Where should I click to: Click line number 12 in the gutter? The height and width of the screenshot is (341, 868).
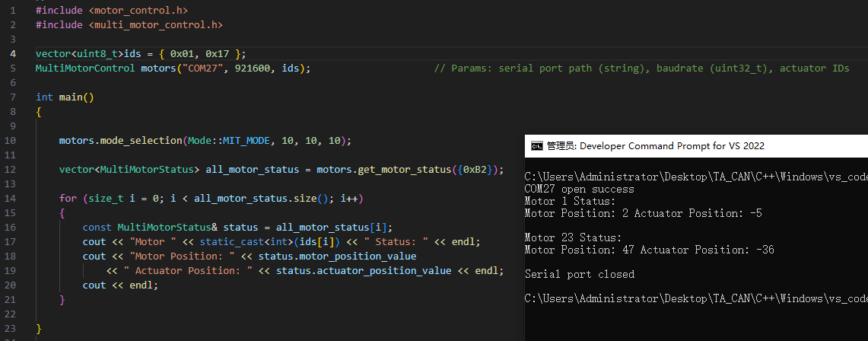point(10,170)
